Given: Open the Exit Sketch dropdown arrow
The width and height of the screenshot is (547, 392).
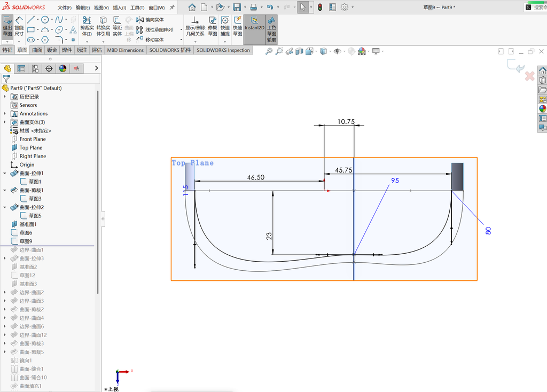Looking at the screenshot, I should [7, 42].
